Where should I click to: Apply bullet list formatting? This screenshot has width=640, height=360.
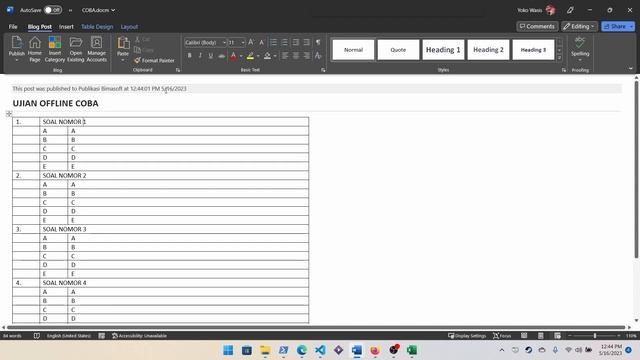pos(273,42)
